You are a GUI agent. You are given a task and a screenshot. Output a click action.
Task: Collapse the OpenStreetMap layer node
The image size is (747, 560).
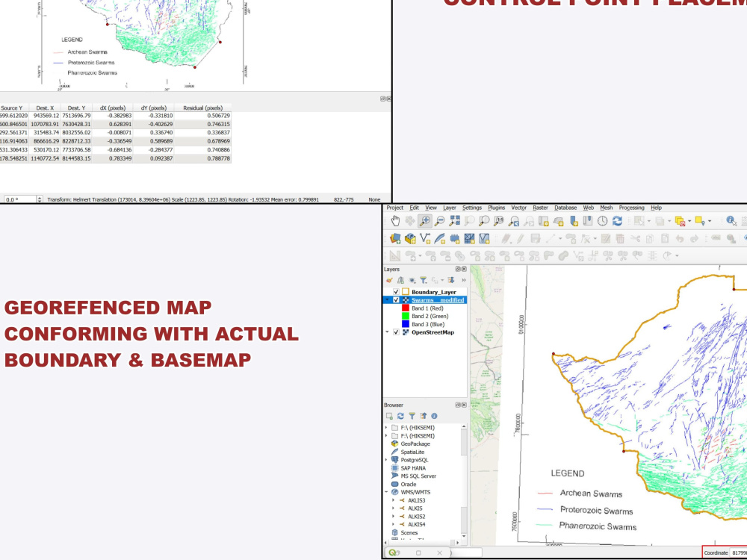[x=387, y=332]
